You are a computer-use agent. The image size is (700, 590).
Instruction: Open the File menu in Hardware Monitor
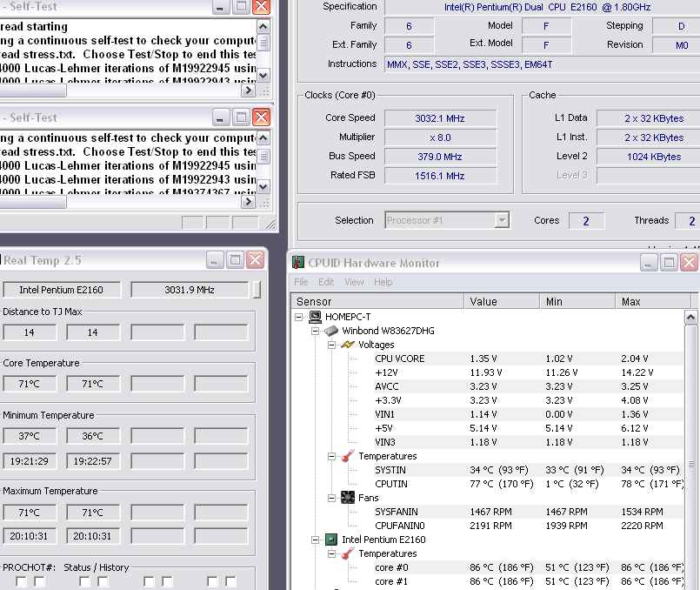[x=301, y=282]
